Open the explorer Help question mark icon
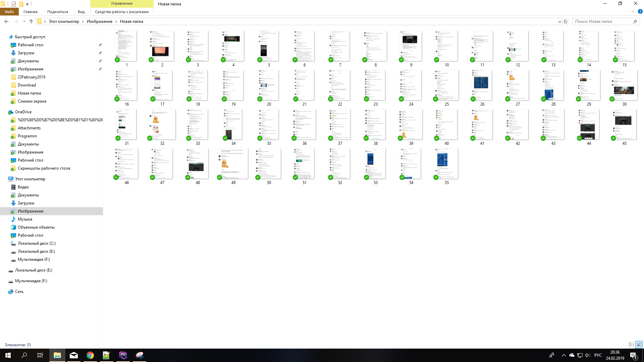 (x=640, y=11)
